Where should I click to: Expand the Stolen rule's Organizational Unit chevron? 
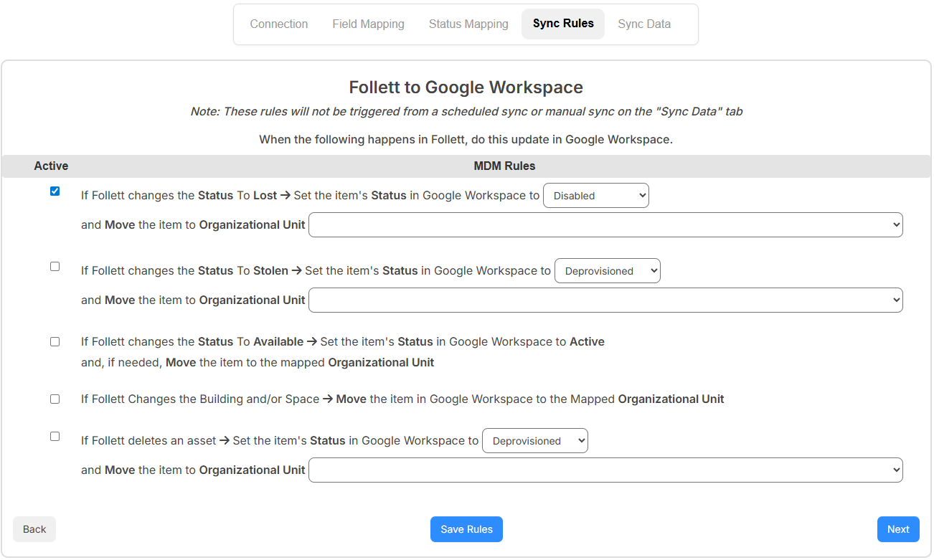click(x=895, y=300)
